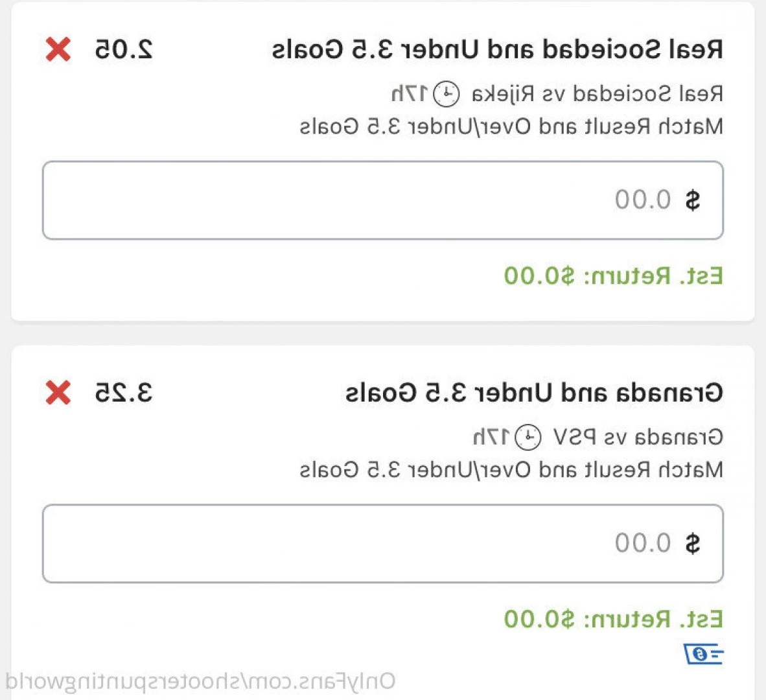The image size is (766, 700).
Task: Focus the Granada stake input field
Action: click(x=383, y=544)
